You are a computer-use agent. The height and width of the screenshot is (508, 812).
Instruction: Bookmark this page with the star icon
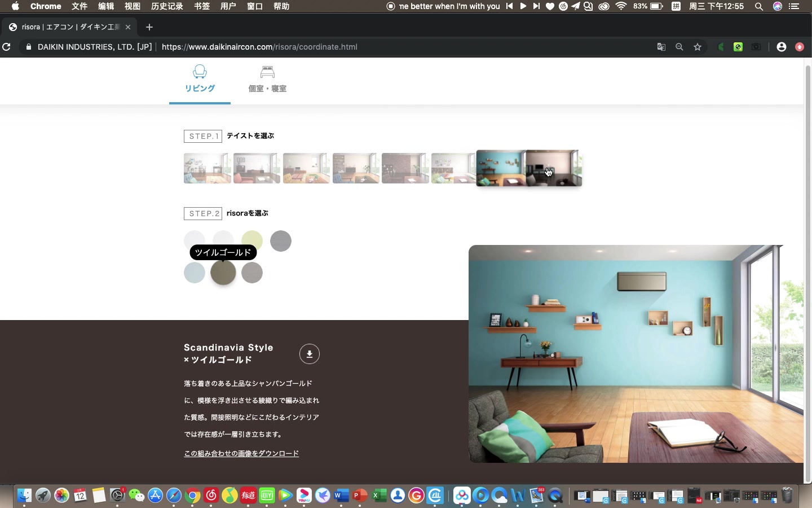698,47
